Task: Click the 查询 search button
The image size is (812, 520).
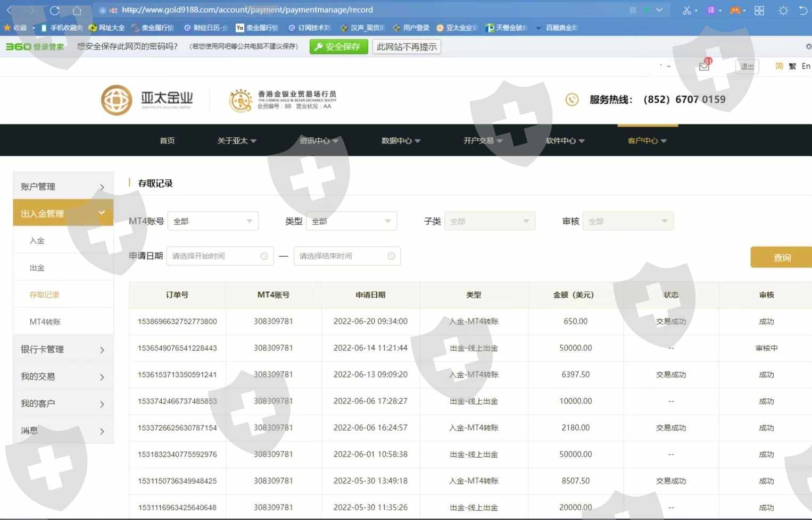Action: point(781,257)
